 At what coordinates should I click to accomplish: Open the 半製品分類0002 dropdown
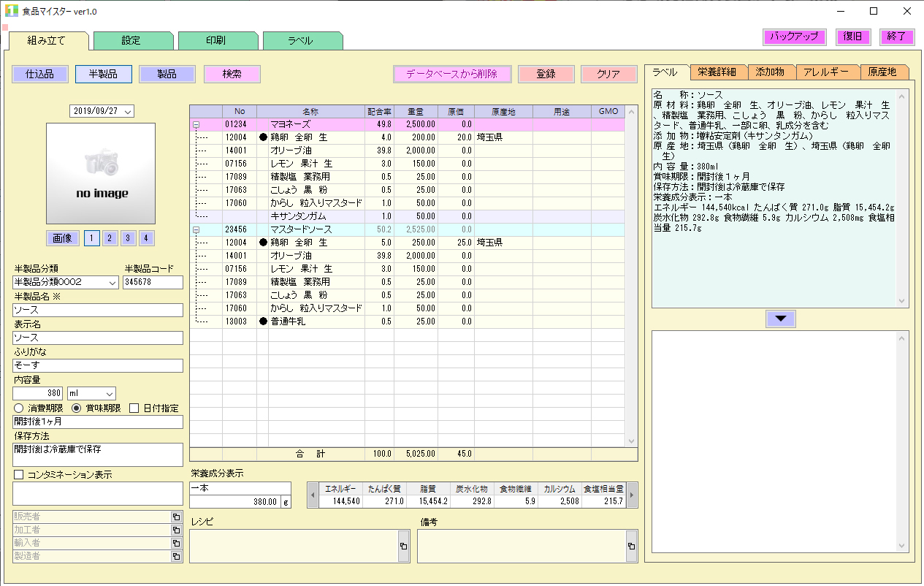(112, 282)
